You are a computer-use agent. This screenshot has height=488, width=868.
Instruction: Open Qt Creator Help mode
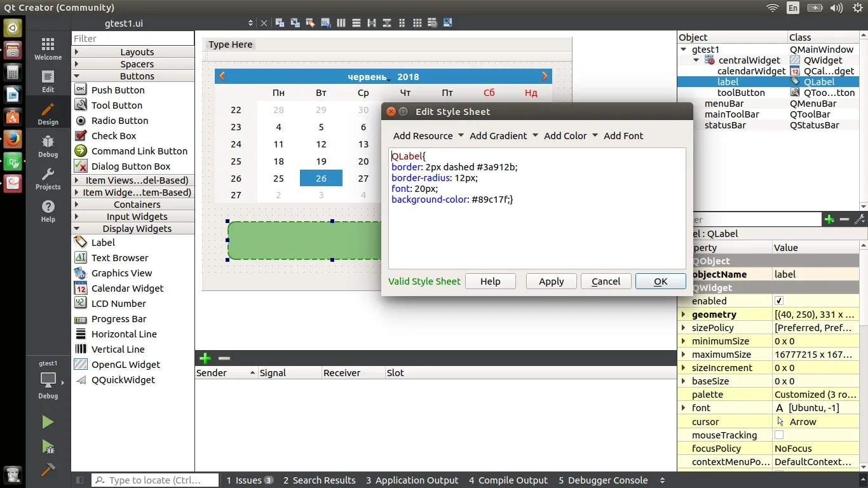click(48, 210)
